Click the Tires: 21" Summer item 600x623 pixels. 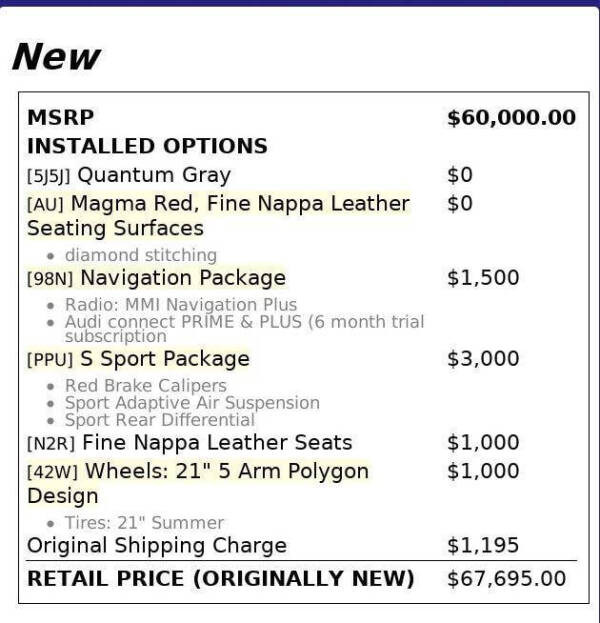tap(144, 522)
